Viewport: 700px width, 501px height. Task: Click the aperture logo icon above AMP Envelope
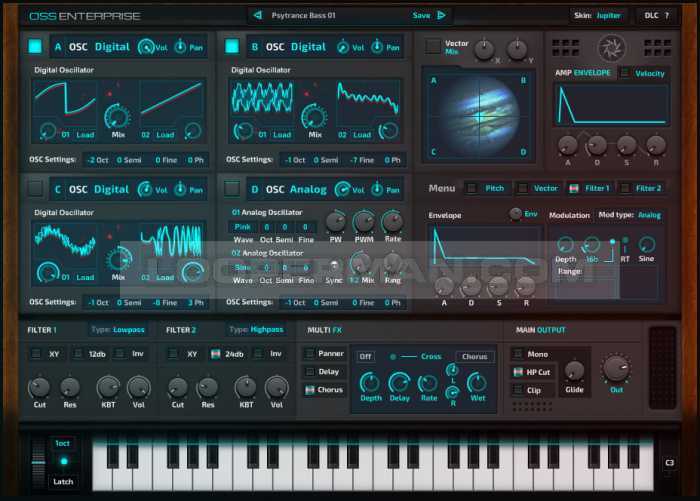pos(611,47)
